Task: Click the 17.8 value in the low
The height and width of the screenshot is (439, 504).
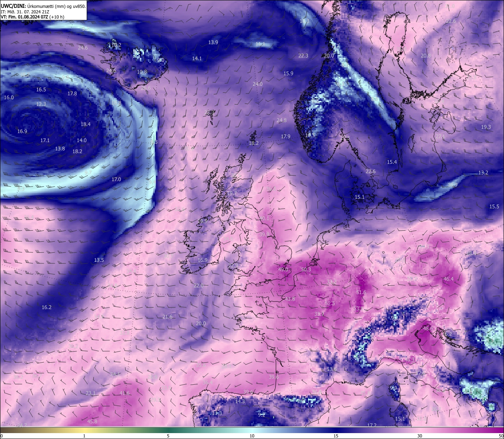Action: coord(72,94)
